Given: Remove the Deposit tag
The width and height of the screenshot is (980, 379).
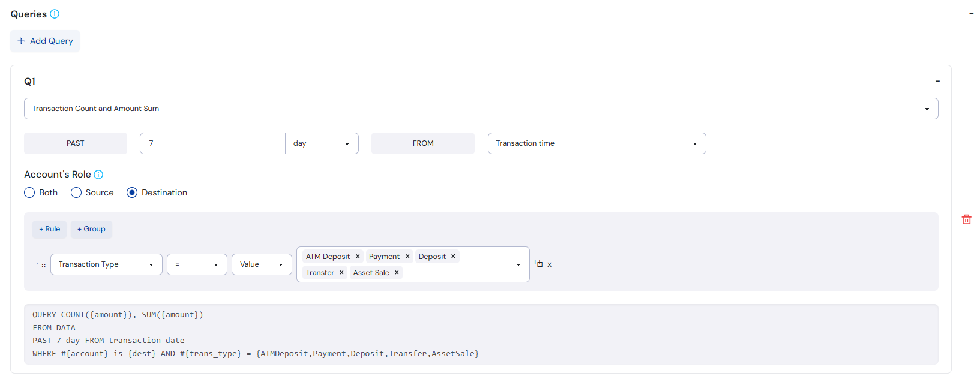Looking at the screenshot, I should point(453,257).
